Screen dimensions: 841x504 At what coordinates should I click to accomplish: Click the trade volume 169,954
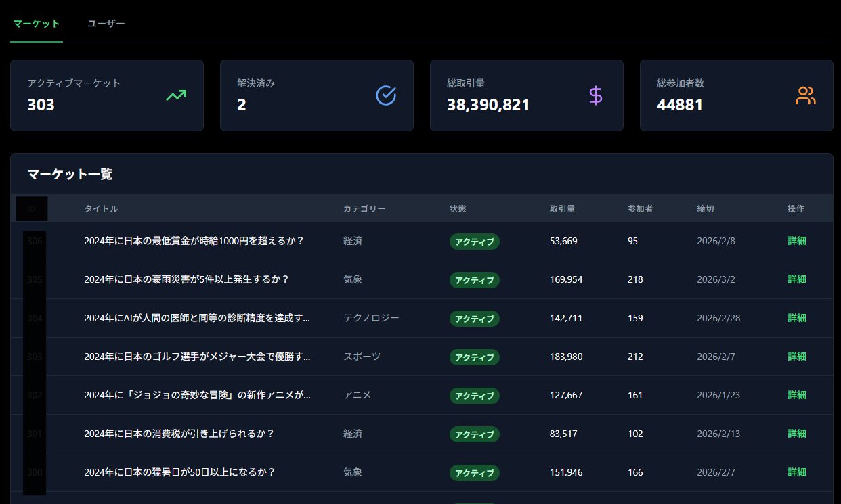coord(566,279)
